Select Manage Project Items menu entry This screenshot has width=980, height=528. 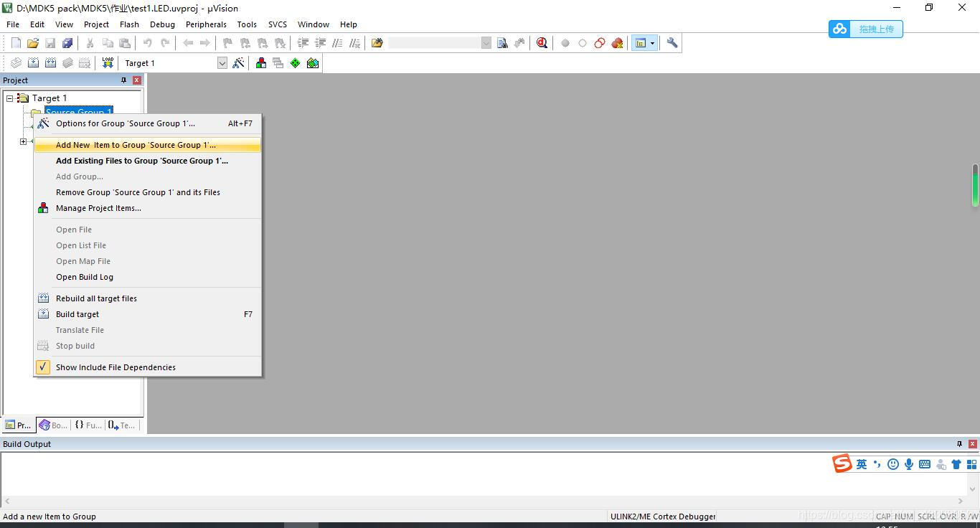148,208
